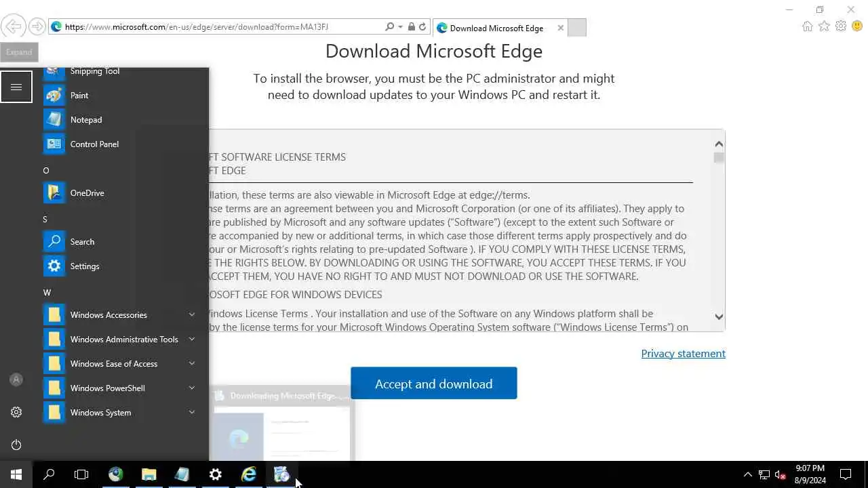The height and width of the screenshot is (488, 868).
Task: Expand the Windows Ease of Access folder
Action: point(121,364)
